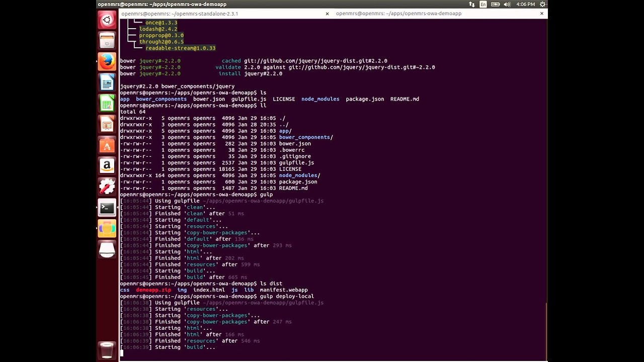
Task: Click 'README.md' in the ls output line
Action: tap(405, 99)
